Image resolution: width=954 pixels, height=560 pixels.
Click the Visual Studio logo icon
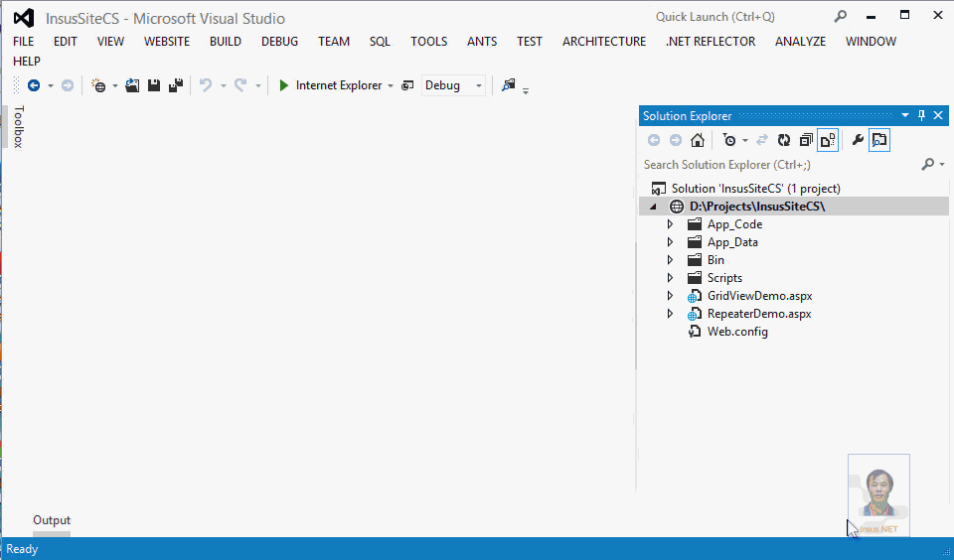[x=24, y=18]
